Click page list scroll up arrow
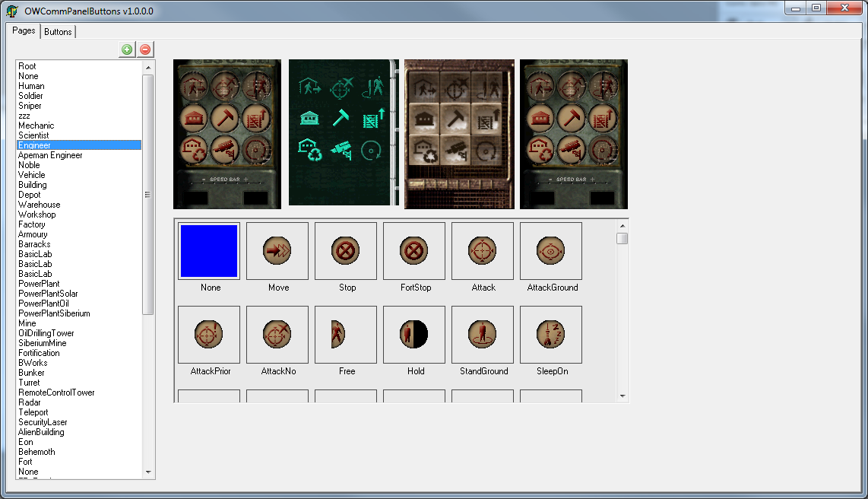 click(147, 68)
